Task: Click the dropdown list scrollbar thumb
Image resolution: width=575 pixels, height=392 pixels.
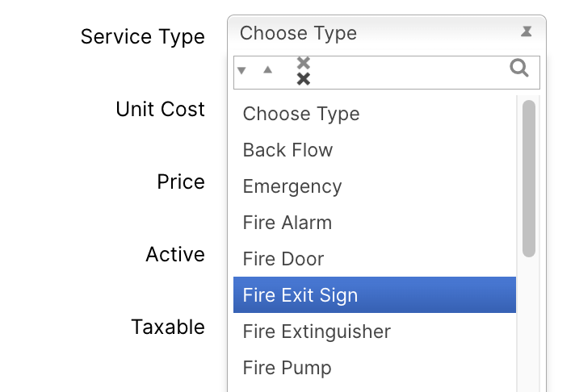Action: tap(529, 178)
